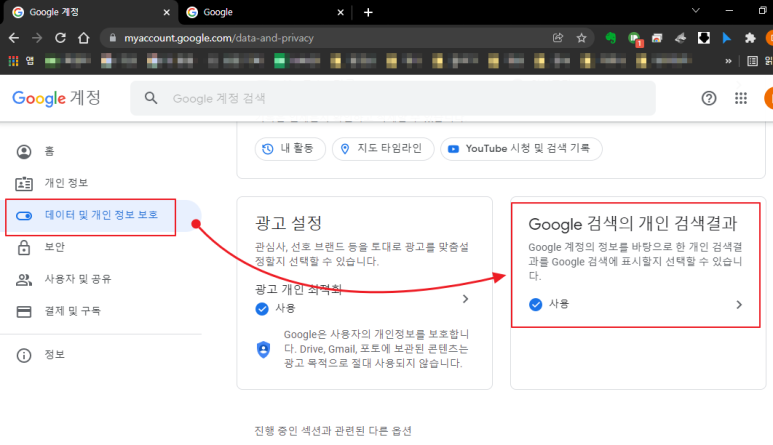
Task: Open the apps grid shortcut in bookmarks bar
Action: click(13, 61)
